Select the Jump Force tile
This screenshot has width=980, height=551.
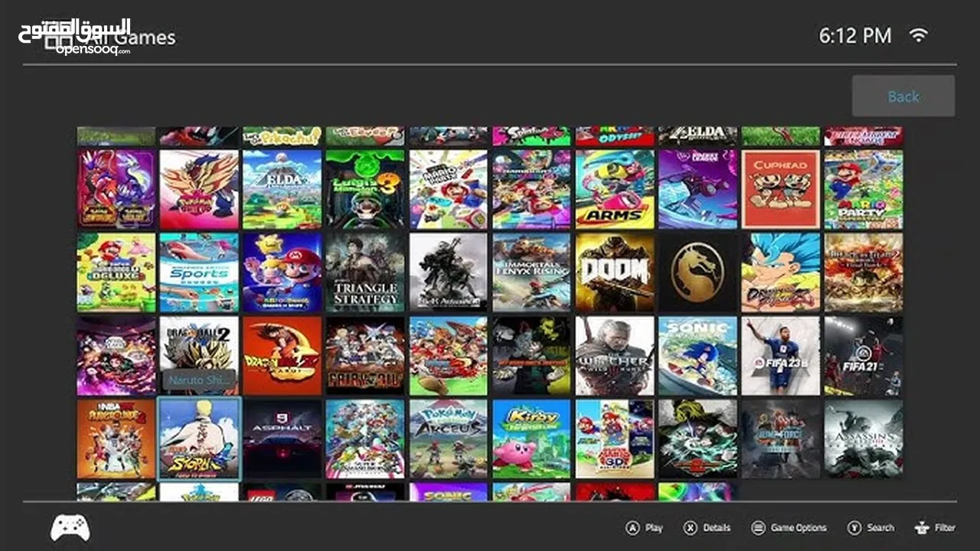click(780, 439)
